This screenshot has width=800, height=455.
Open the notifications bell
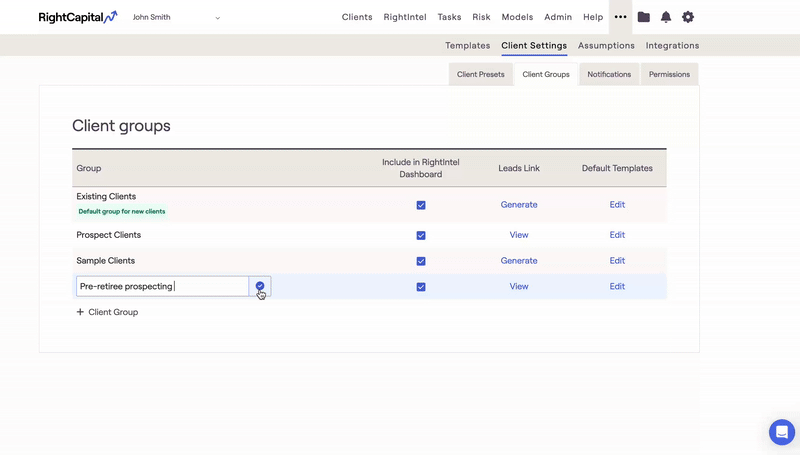click(666, 17)
